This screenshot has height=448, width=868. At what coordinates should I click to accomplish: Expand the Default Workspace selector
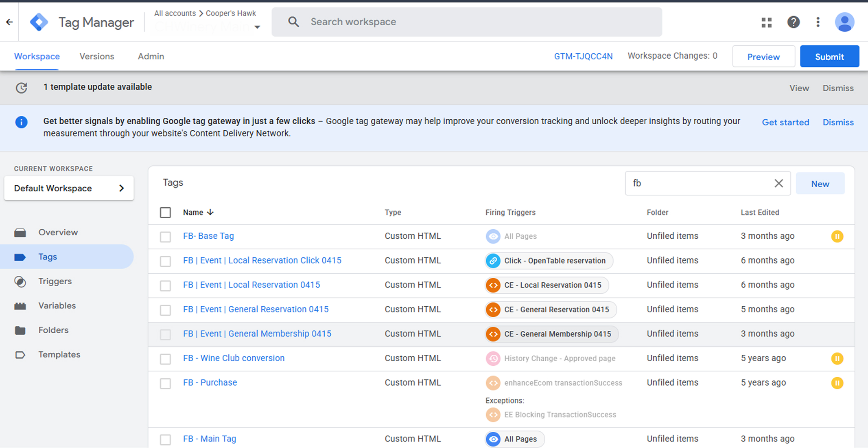tap(69, 188)
